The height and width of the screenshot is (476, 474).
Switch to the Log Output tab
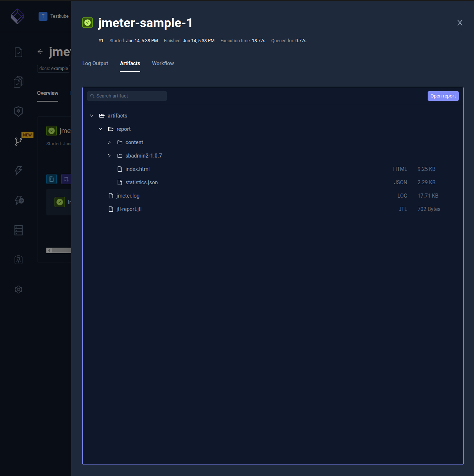coord(95,63)
